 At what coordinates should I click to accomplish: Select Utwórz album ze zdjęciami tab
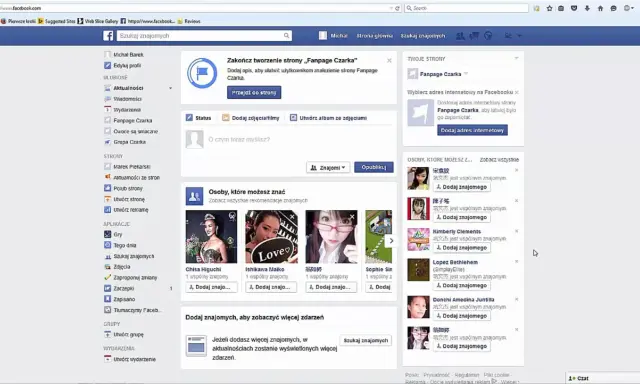329,118
